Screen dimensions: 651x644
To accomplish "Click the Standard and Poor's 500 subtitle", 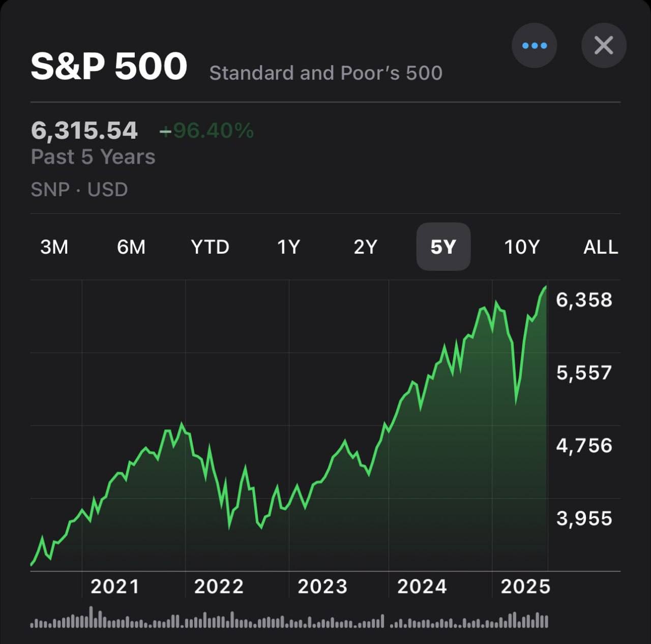I will 325,73.
